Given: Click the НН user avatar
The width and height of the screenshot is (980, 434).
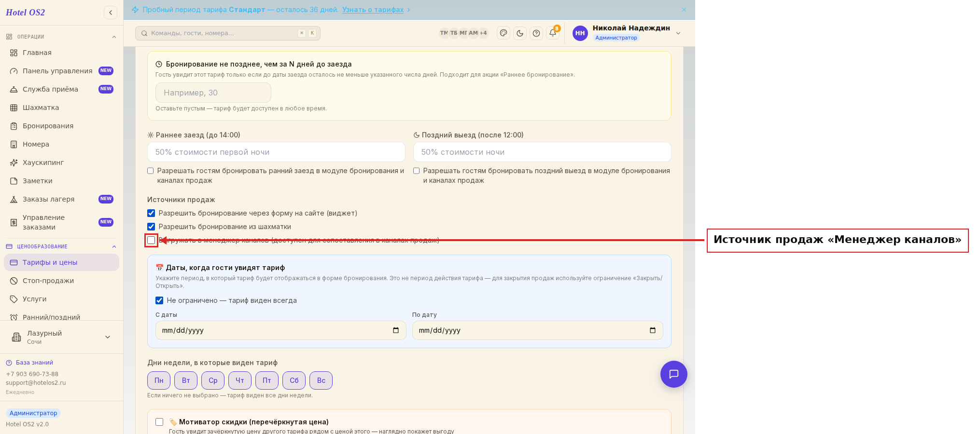Looking at the screenshot, I should [x=580, y=33].
